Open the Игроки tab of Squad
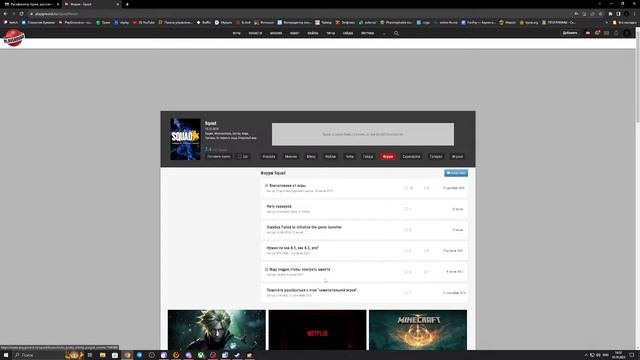Viewport: 640px width, 360px height. [x=457, y=156]
